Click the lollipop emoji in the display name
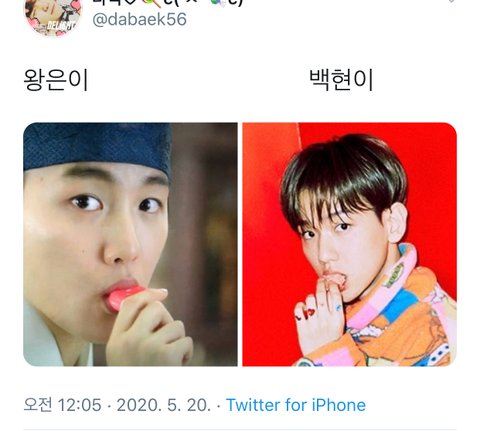Screen dimensions: 480x431 [x=152, y=3]
